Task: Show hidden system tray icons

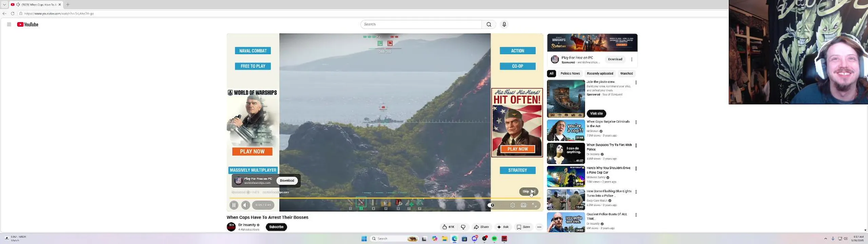Action: [826, 239]
